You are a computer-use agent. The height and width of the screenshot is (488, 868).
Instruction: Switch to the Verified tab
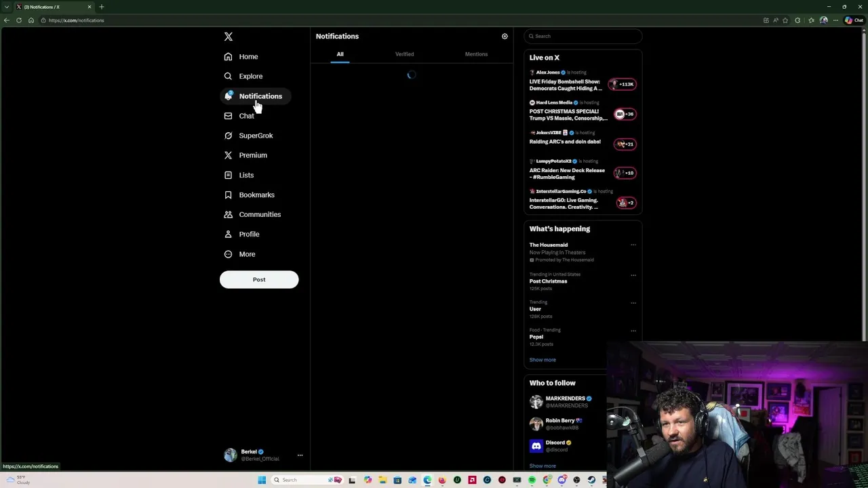404,54
